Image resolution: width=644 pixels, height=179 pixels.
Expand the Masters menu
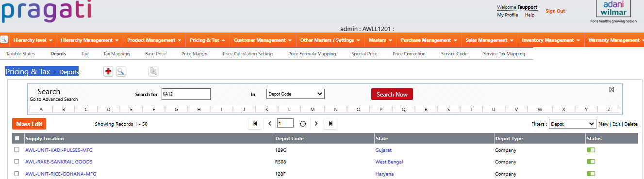coord(380,40)
